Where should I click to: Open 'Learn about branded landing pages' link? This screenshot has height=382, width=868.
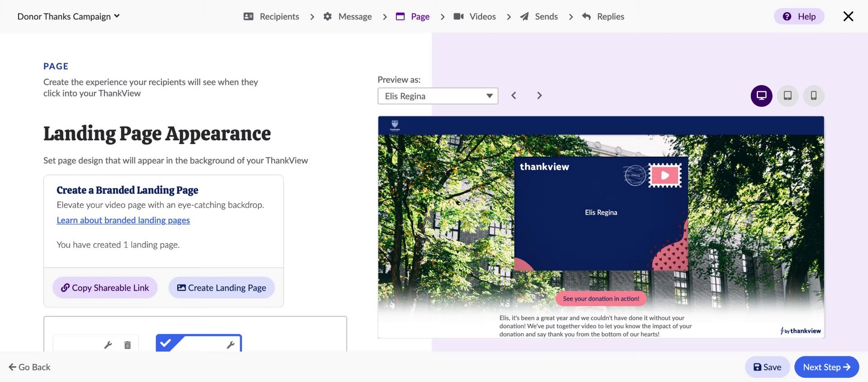[x=123, y=220]
